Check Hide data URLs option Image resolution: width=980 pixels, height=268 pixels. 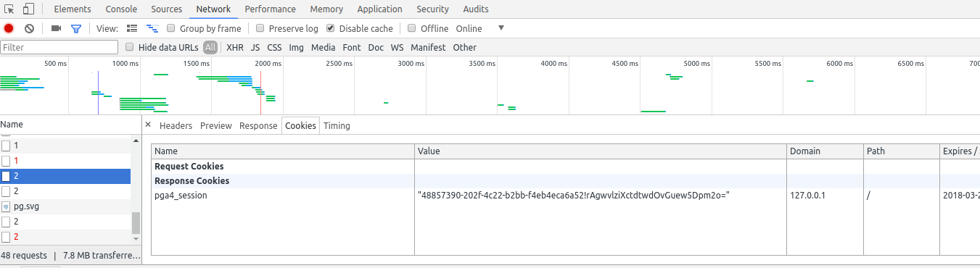point(130,47)
